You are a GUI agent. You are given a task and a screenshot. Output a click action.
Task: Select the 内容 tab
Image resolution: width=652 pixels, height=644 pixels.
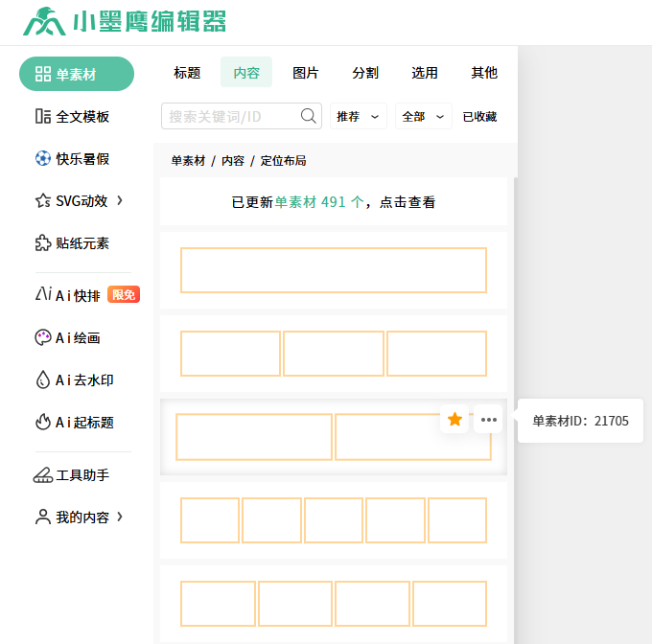(x=246, y=72)
